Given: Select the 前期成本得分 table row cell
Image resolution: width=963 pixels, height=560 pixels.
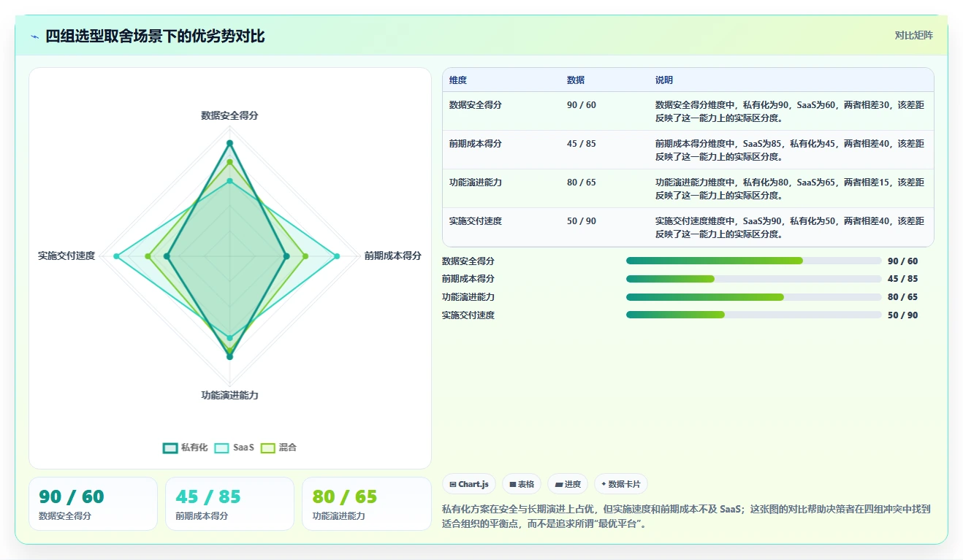Looking at the screenshot, I should pos(476,144).
